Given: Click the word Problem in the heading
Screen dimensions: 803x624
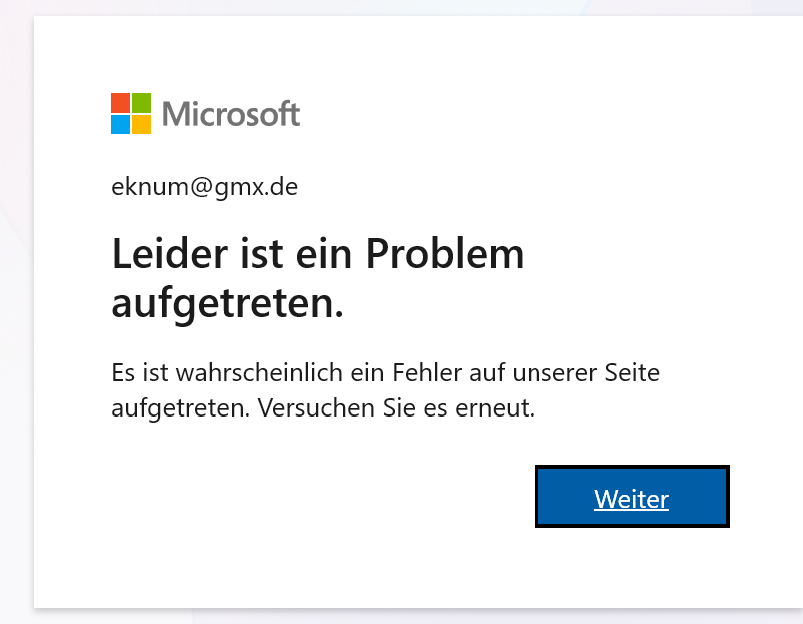Looking at the screenshot, I should coord(445,254).
